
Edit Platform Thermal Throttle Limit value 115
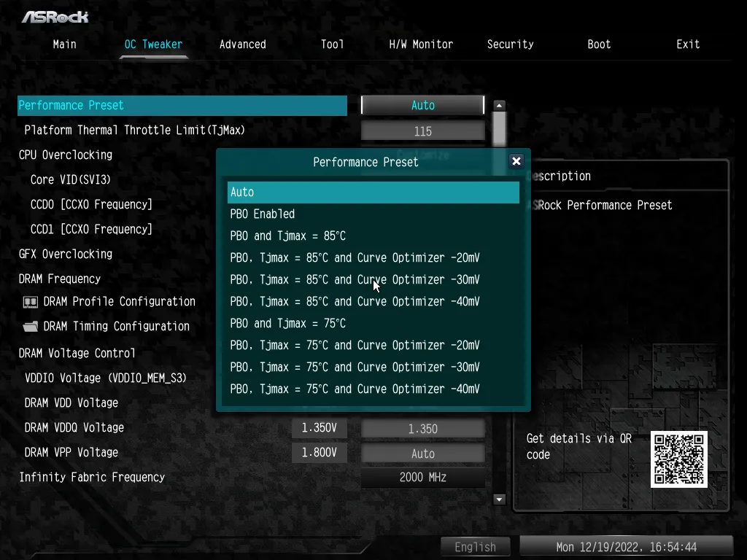[x=423, y=131]
